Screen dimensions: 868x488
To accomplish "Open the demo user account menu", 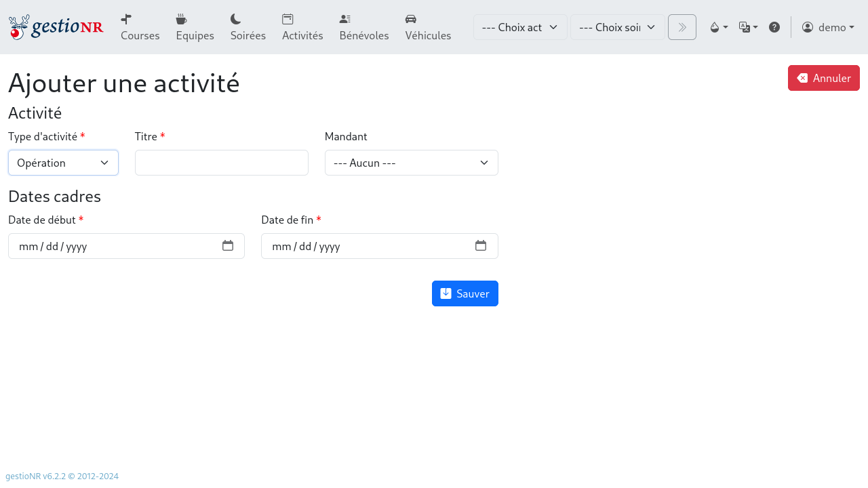I will (828, 27).
